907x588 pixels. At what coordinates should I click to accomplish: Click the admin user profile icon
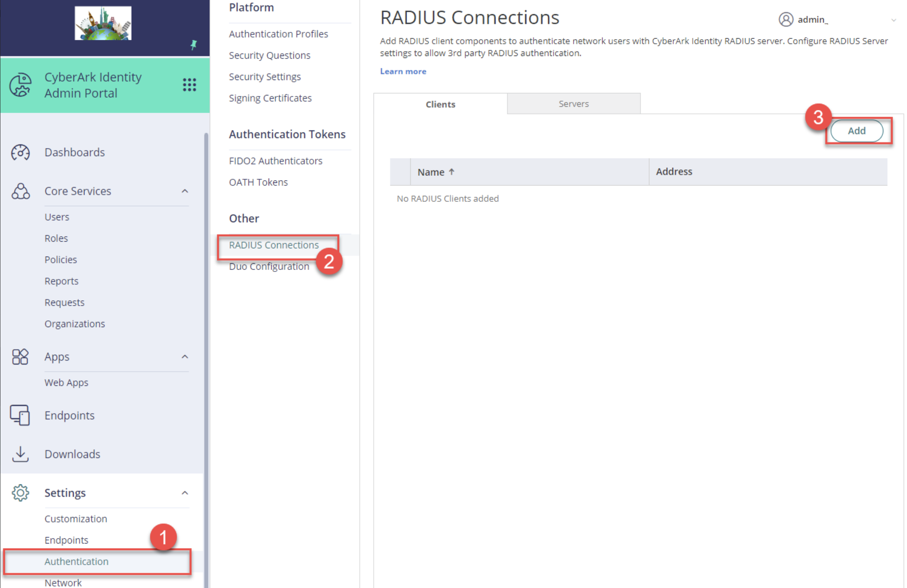[786, 19]
